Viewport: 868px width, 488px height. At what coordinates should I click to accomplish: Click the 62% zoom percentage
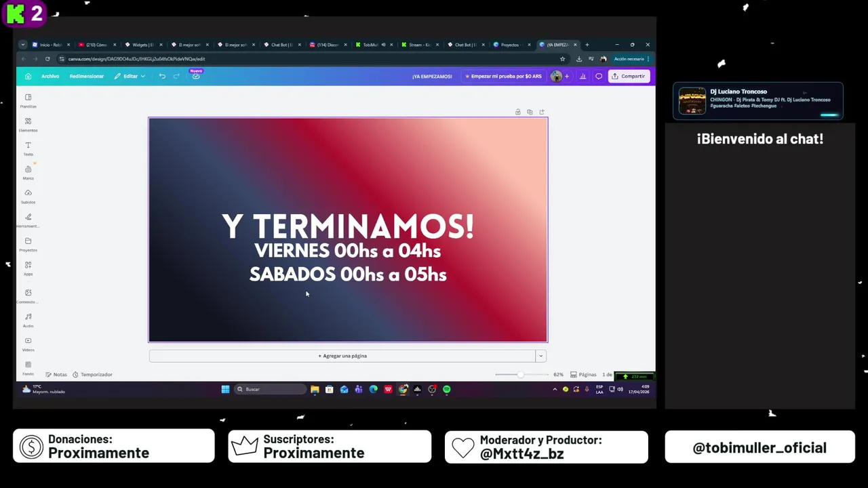[558, 374]
